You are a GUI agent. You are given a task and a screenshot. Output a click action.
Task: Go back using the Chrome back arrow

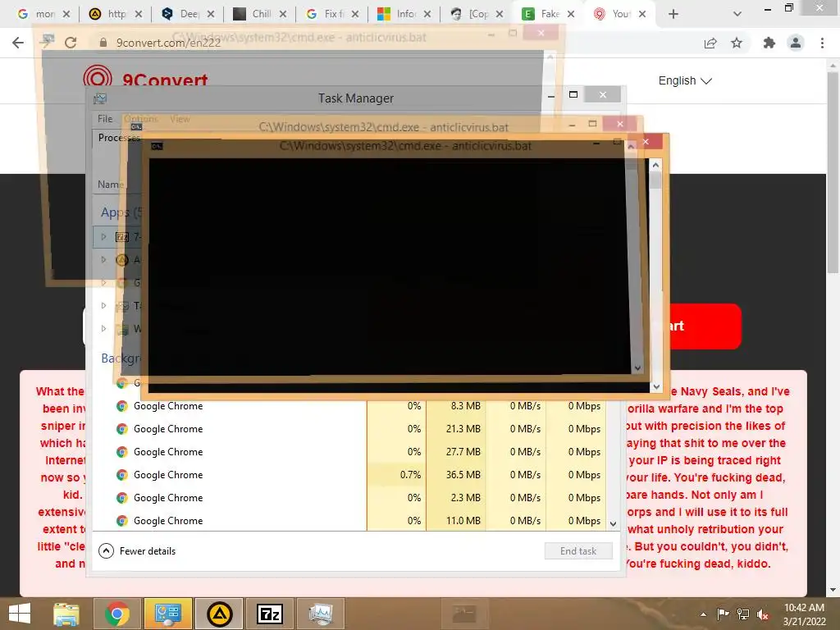[18, 43]
